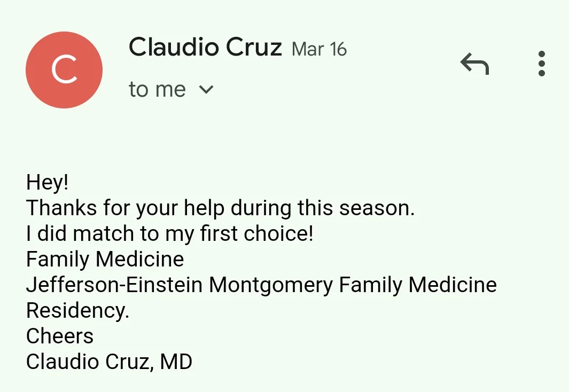Click the standalone "Family Medicine" line
This screenshot has height=392, width=569.
[x=105, y=260]
